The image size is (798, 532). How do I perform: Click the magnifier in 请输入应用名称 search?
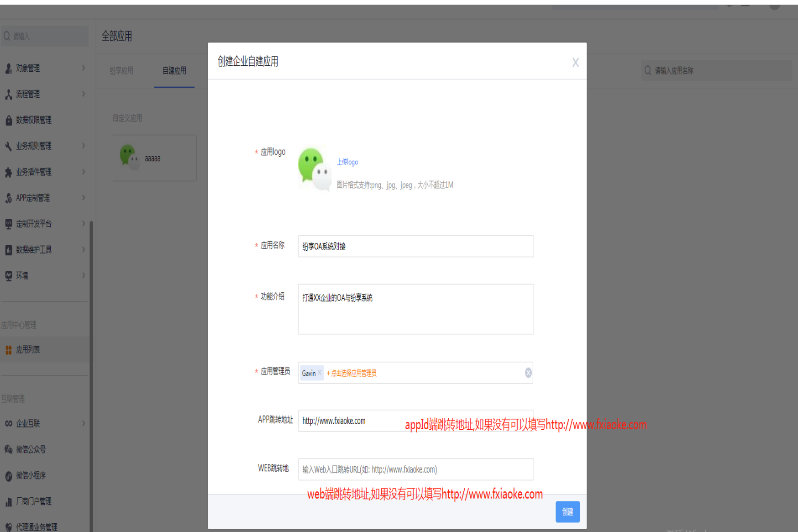click(x=648, y=70)
